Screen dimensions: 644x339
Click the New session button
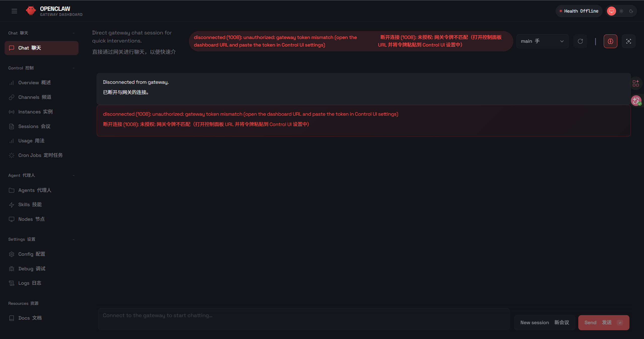coord(544,323)
